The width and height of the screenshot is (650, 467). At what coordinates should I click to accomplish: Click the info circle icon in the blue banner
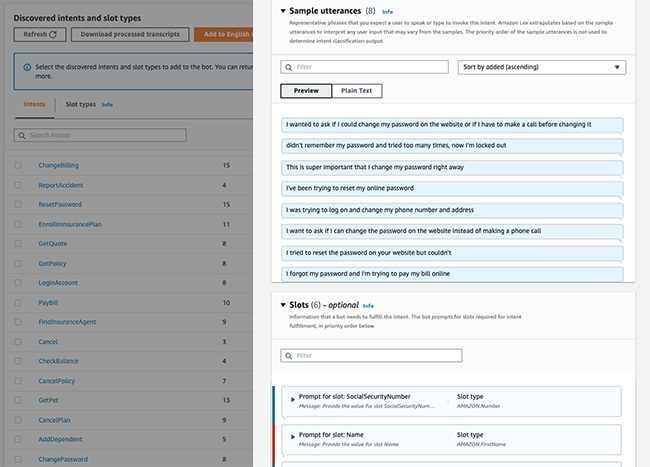click(27, 67)
